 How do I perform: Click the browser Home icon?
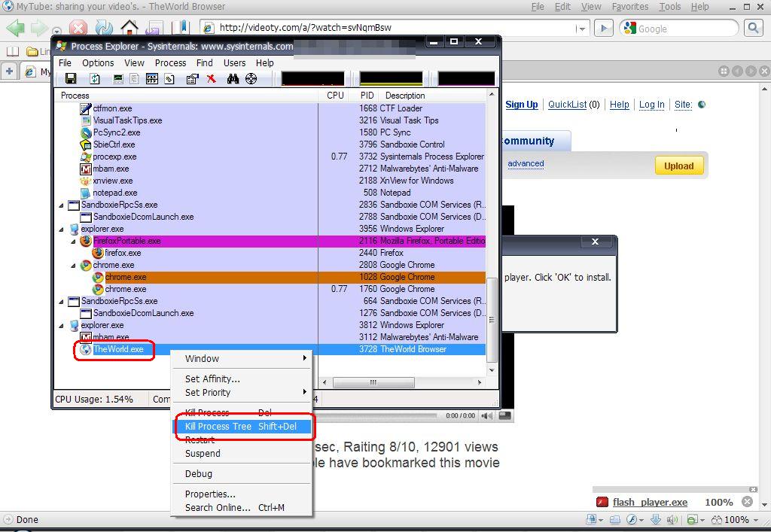[130, 28]
